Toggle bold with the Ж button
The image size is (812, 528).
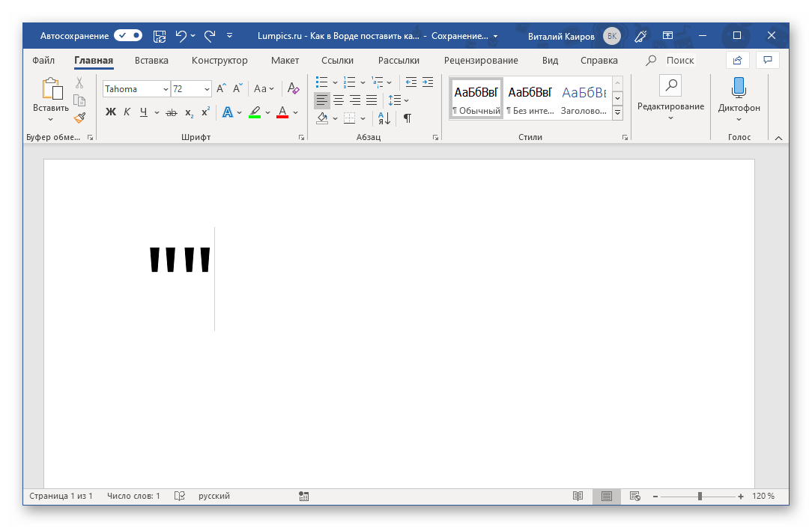point(111,112)
